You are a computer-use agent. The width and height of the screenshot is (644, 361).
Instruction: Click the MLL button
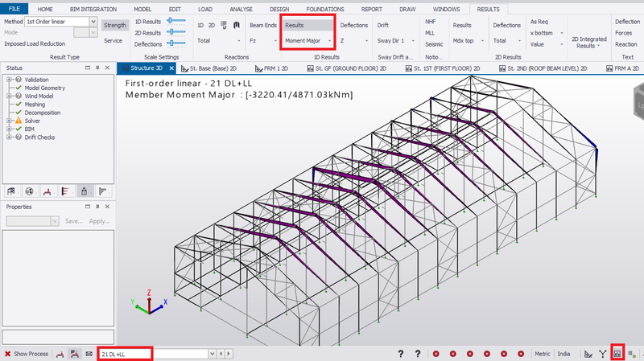click(x=430, y=33)
